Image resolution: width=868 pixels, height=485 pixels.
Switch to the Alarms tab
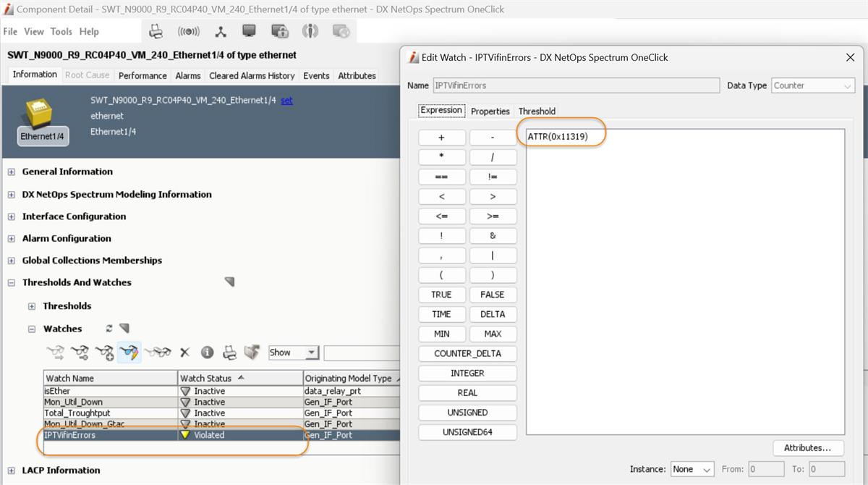(188, 75)
